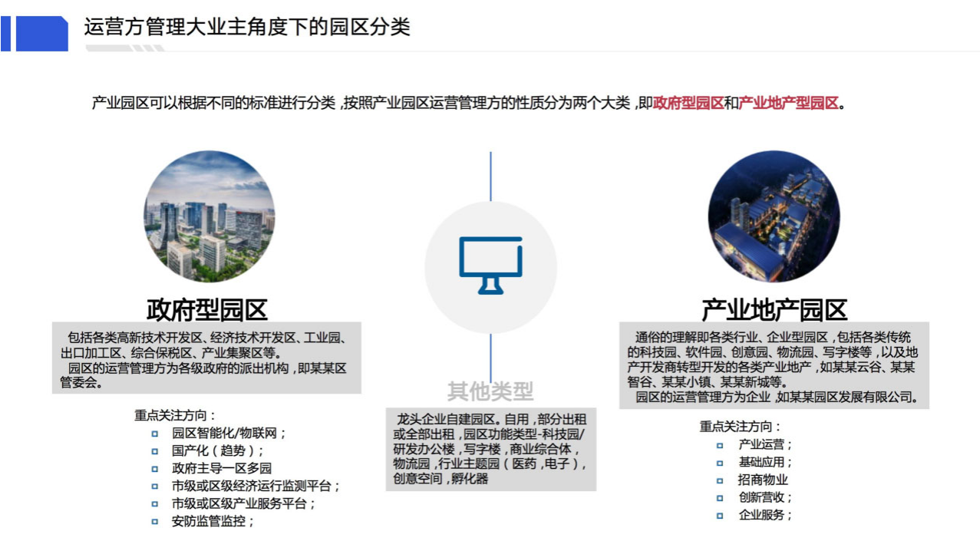Click red highlighted text 政府型园区 in intro

click(688, 103)
